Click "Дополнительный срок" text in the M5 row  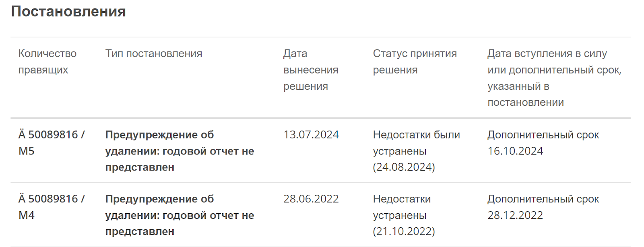pyautogui.click(x=543, y=135)
